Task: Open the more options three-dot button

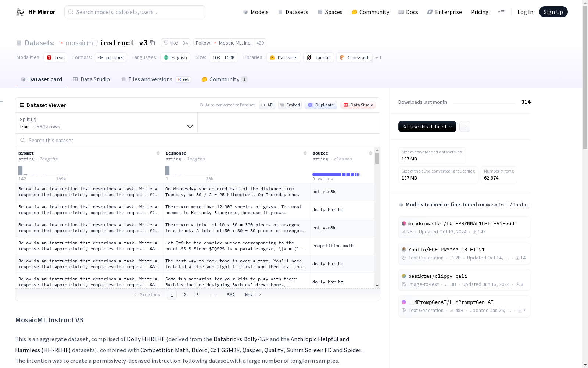Action: point(465,127)
